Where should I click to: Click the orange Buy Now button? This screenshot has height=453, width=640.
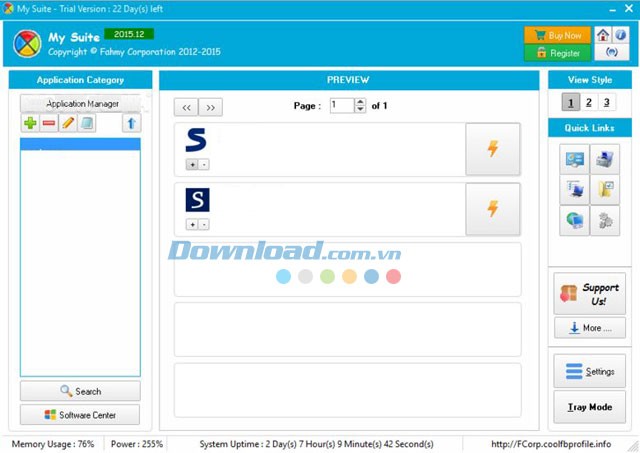click(557, 35)
